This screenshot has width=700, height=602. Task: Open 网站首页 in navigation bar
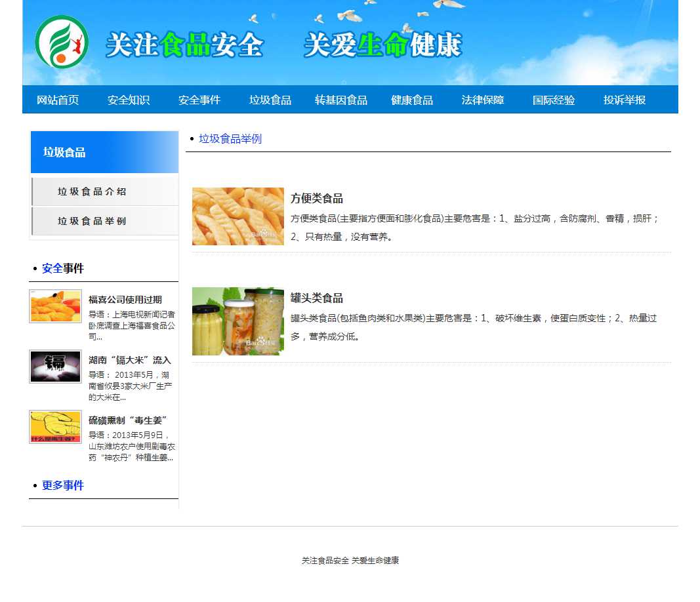click(x=58, y=100)
